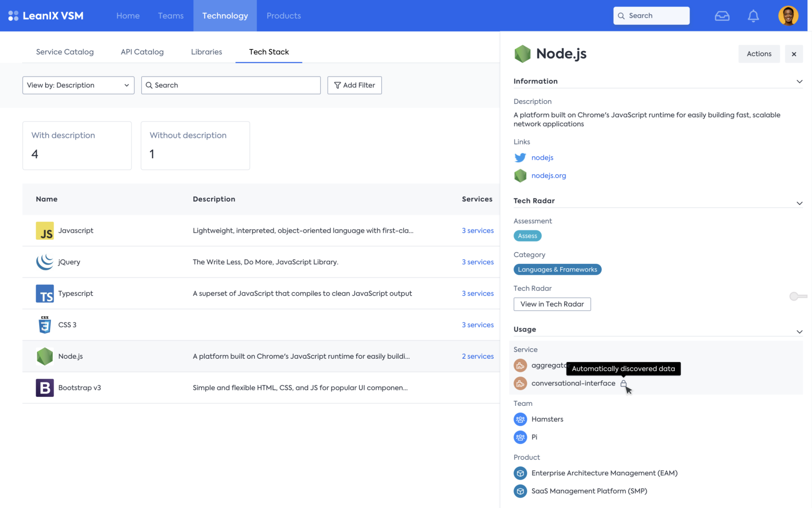Open the inbox tray icon

(722, 16)
